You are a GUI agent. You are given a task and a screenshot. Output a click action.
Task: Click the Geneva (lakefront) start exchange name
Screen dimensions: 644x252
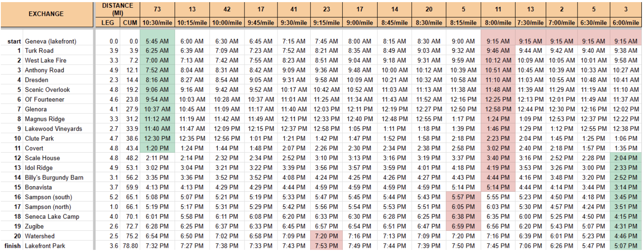point(50,41)
